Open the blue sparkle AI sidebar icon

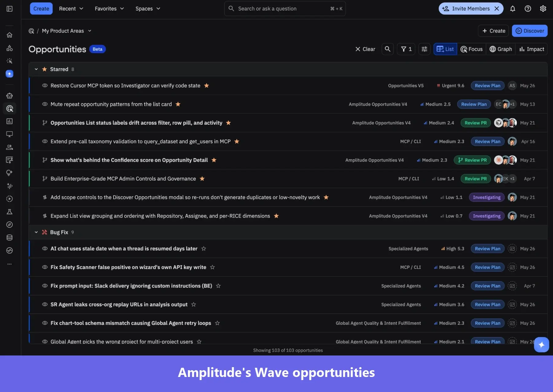tap(10, 74)
